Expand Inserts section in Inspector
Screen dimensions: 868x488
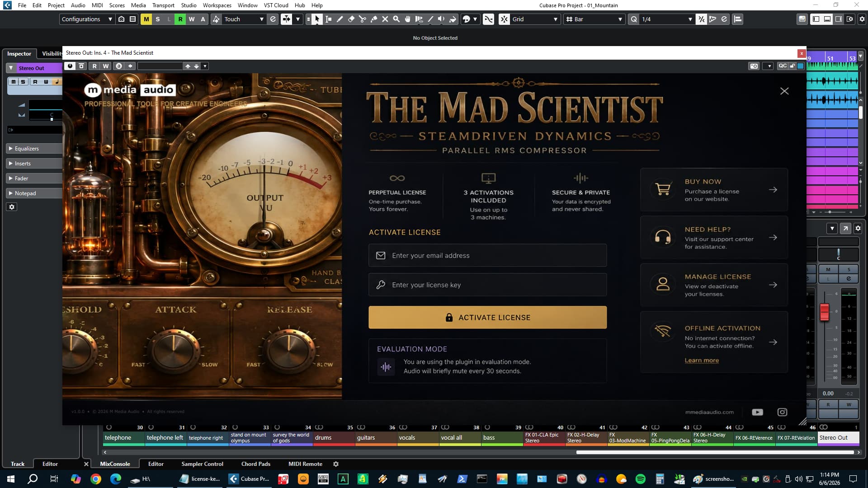pyautogui.click(x=34, y=163)
